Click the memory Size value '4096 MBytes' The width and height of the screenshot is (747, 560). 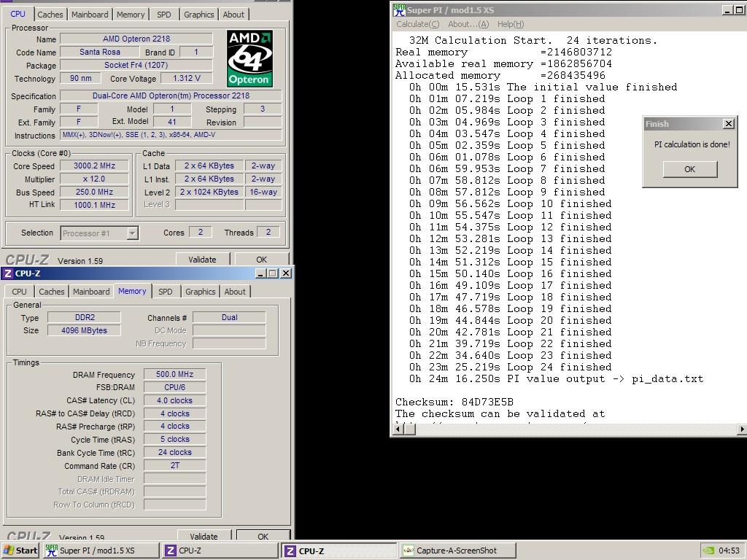pos(85,330)
